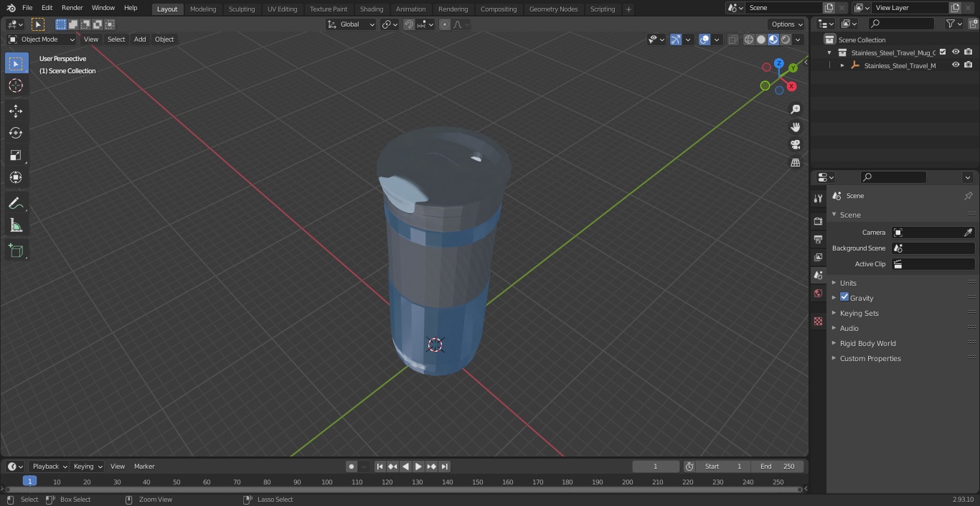Pin the Scene properties with pin icon

click(x=968, y=195)
